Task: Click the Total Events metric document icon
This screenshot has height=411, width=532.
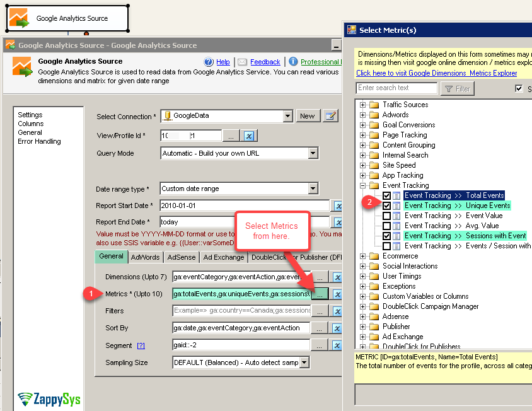Action: [x=396, y=195]
